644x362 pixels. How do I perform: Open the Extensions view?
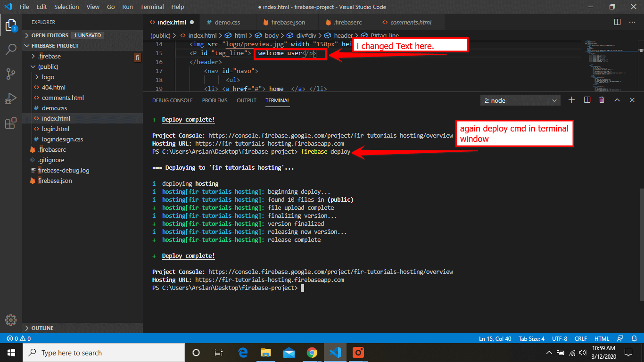pyautogui.click(x=11, y=123)
